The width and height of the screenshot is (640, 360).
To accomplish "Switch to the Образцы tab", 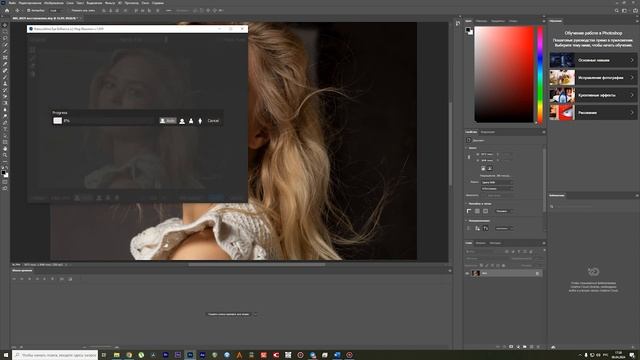I will pyautogui.click(x=481, y=21).
